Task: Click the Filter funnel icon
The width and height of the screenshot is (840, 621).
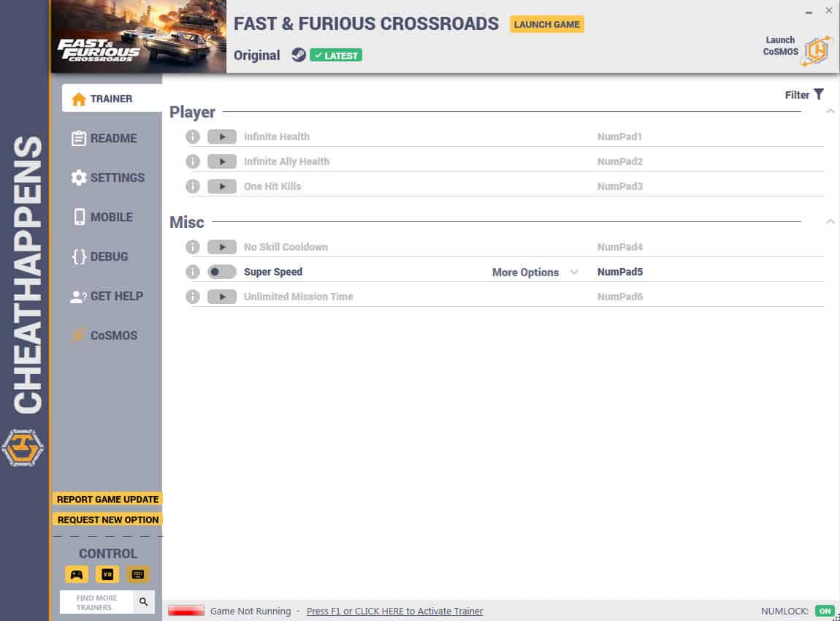Action: click(819, 94)
